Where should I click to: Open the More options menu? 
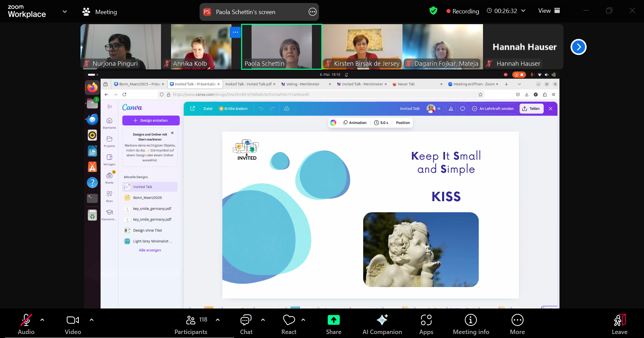click(518, 324)
